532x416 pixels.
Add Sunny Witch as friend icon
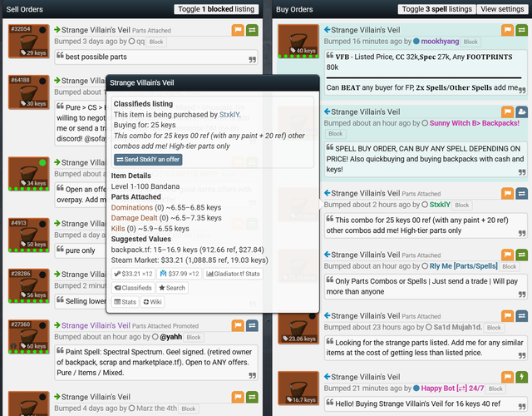522,111
